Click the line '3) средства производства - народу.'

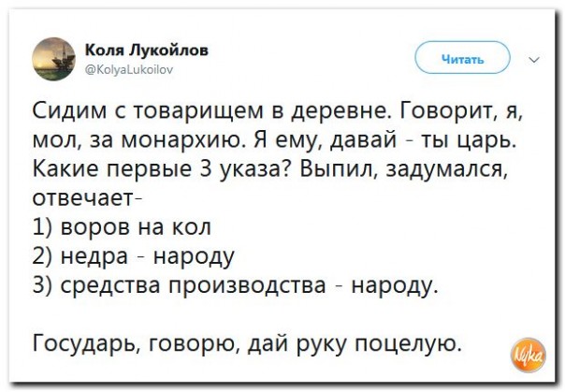point(234,284)
